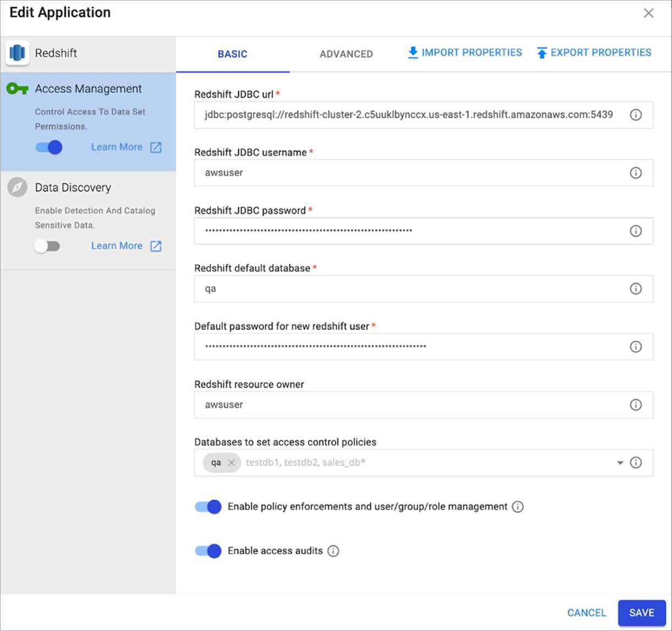Click the info icon for Redshift JDBC url

[x=636, y=115]
